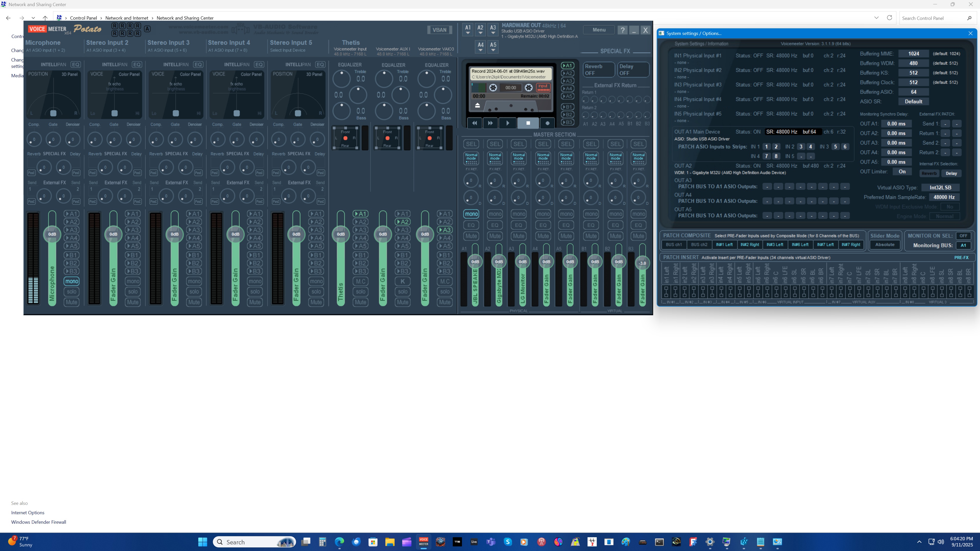Click Microphone strip fader knob
This screenshot has height=551, width=980.
click(52, 234)
